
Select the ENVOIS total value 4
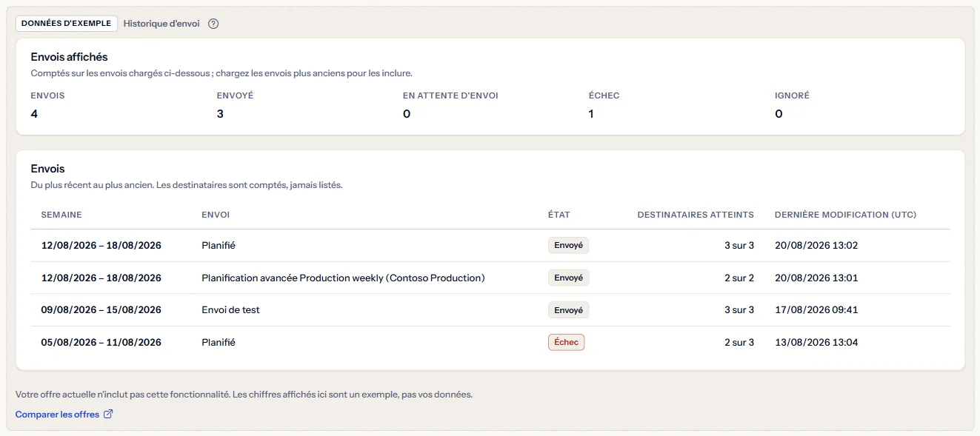pyautogui.click(x=34, y=114)
